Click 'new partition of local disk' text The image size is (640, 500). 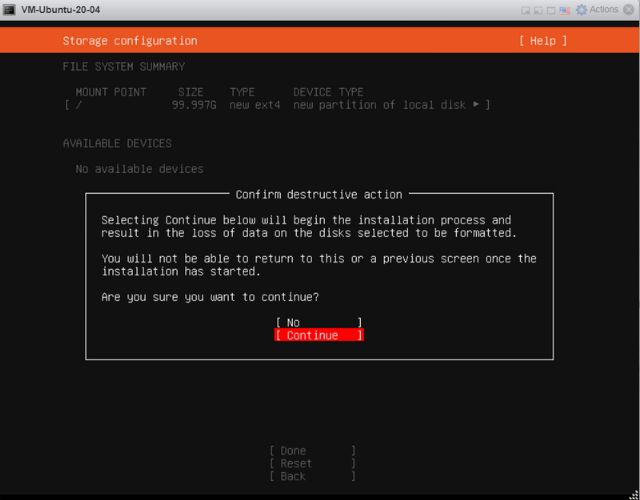379,105
